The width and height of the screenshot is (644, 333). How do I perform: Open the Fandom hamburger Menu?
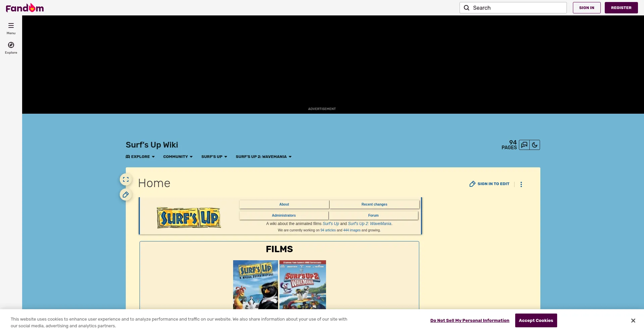(x=11, y=28)
